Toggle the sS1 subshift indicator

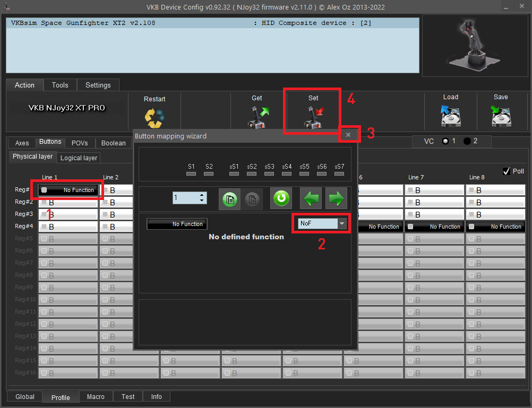click(x=234, y=173)
